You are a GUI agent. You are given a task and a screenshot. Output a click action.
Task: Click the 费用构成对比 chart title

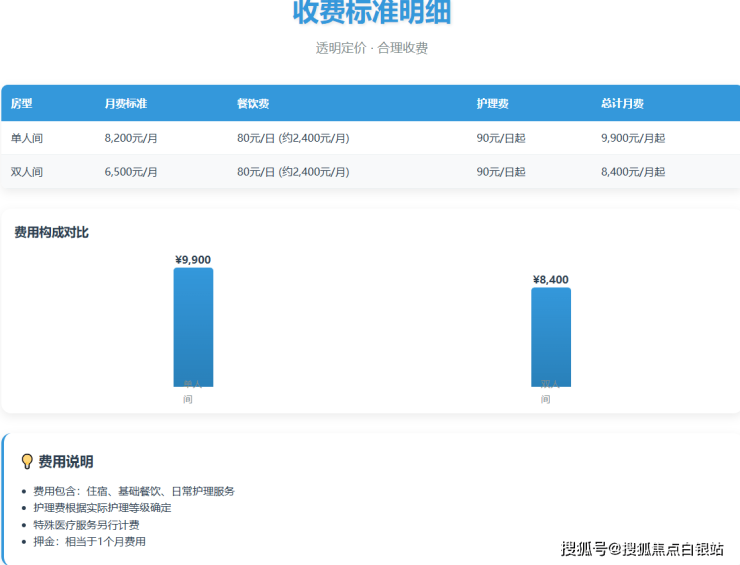click(51, 232)
